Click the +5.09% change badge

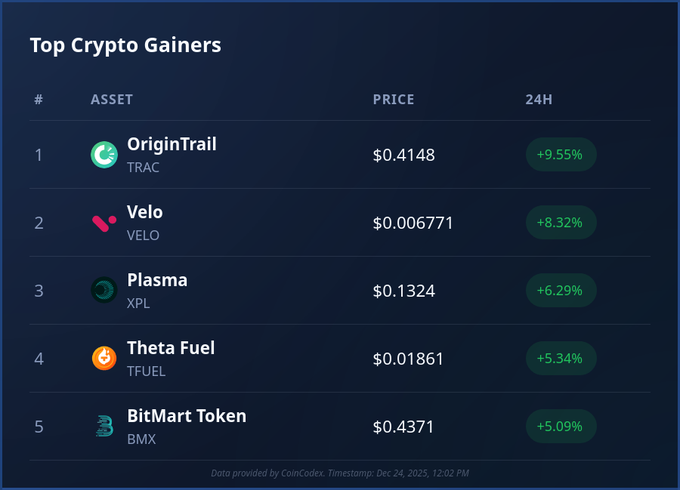pos(561,427)
